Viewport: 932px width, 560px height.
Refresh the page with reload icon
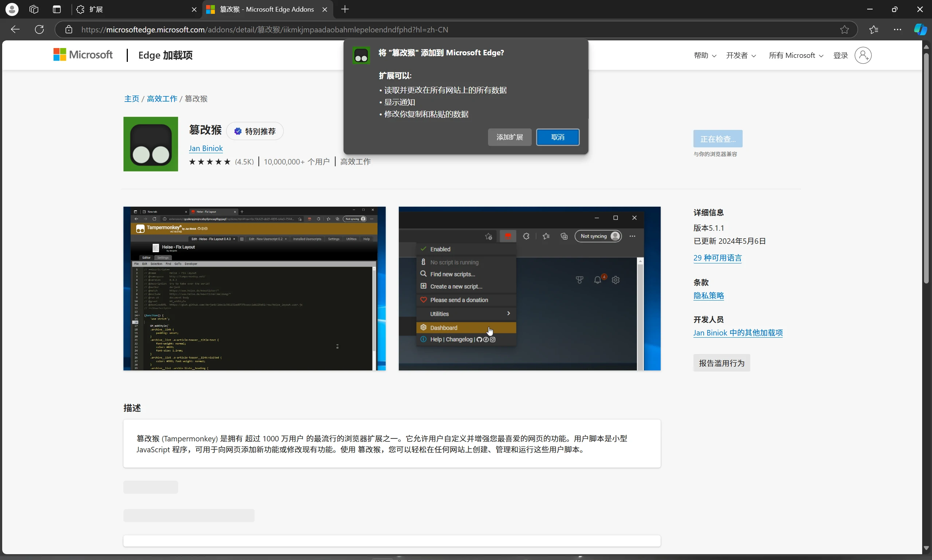pyautogui.click(x=39, y=29)
